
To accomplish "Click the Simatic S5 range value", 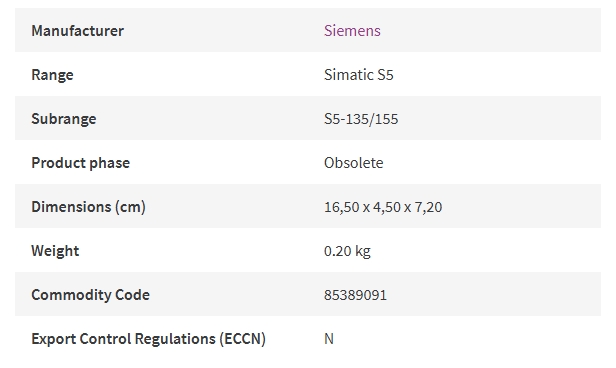I will click(358, 75).
